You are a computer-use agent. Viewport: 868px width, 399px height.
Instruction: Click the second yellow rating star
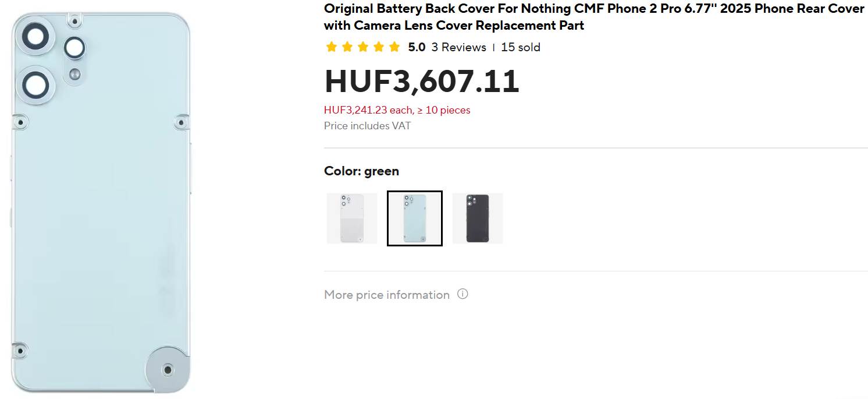(x=347, y=47)
